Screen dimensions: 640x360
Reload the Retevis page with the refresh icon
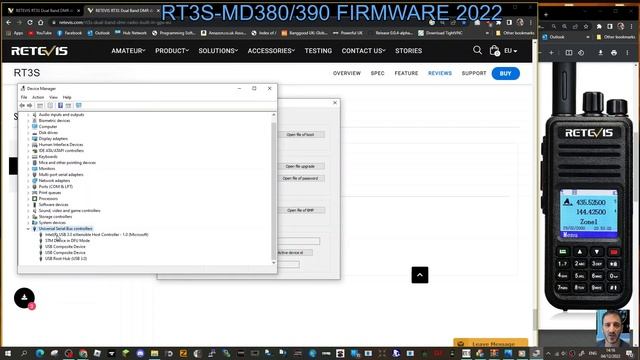30,22
